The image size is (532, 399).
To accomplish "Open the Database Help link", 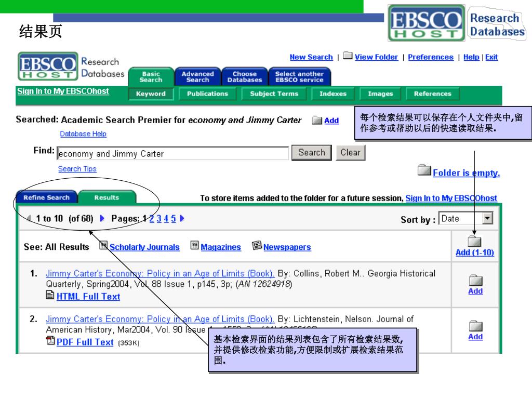I will click(83, 134).
